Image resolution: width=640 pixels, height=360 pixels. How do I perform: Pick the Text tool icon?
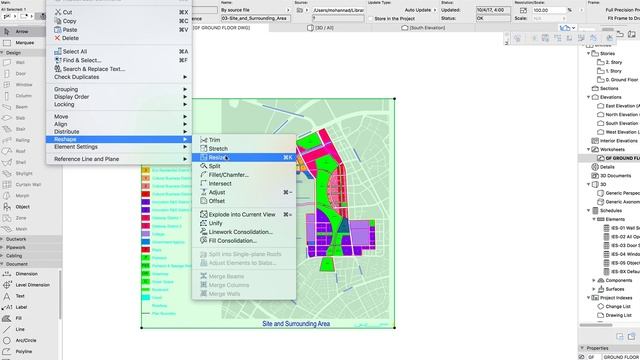tap(7, 296)
